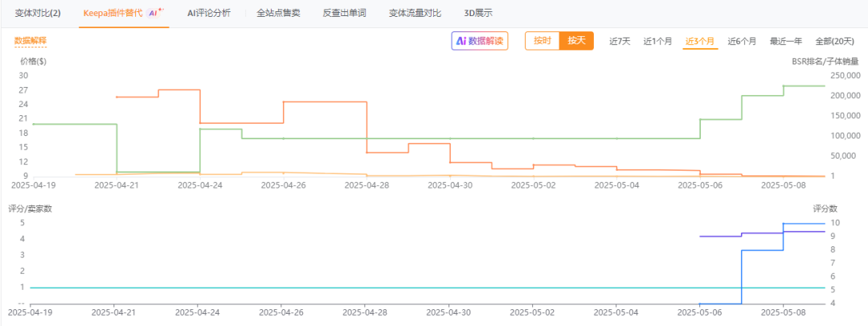Viewport: 868px width, 326px height.
Task: Pick the 最近一年 time range
Action: (x=785, y=41)
